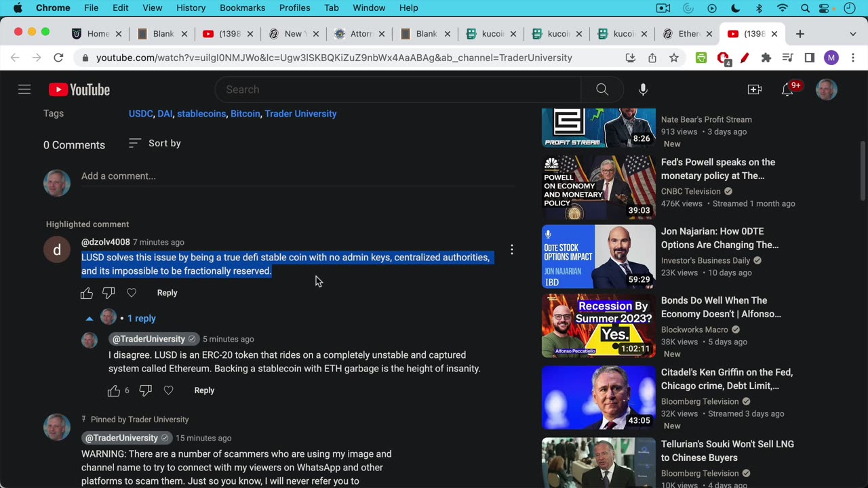This screenshot has height=488, width=868.
Task: Open the Chrome tab search chevron
Action: [852, 34]
